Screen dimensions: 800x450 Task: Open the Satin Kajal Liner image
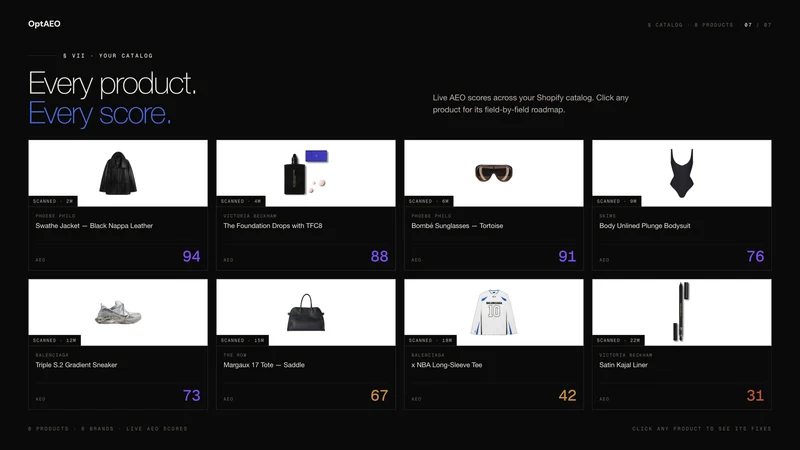tap(682, 312)
